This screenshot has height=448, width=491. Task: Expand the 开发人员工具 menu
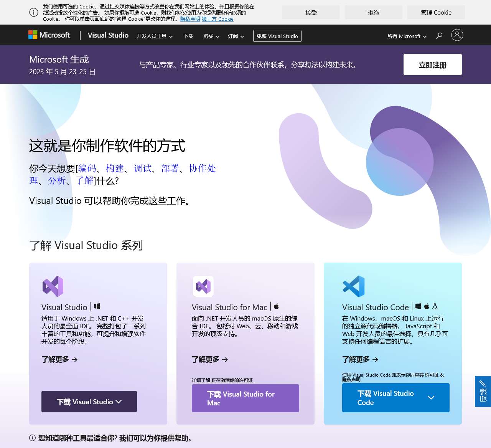click(x=154, y=36)
